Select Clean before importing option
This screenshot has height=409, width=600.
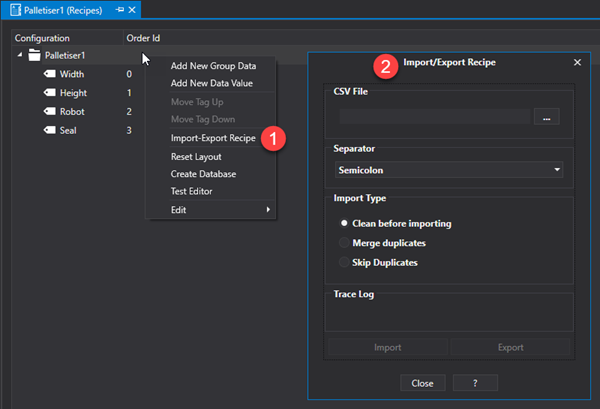coord(345,223)
